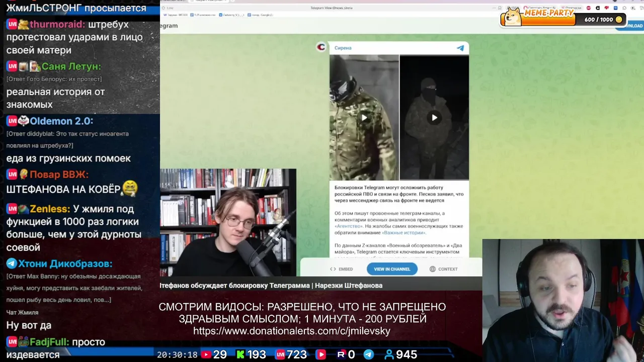Click the viewers person icon beside 945
The height and width of the screenshot is (362, 644).
(x=388, y=354)
